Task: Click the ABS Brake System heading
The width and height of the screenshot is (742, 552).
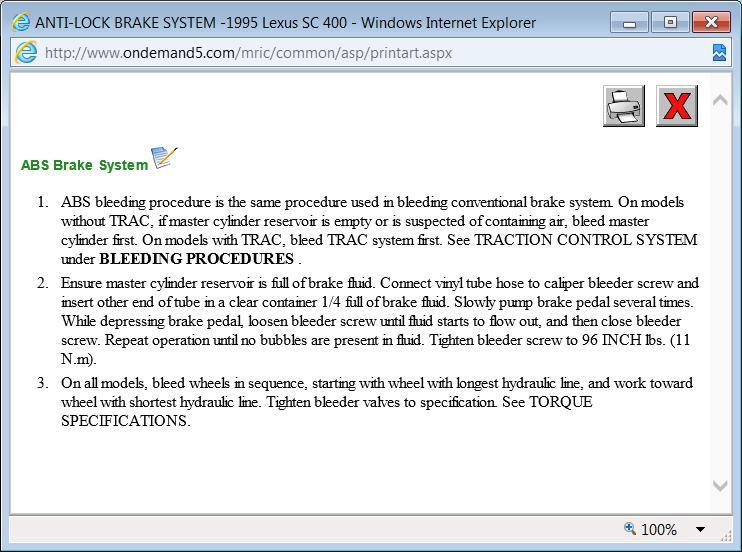Action: click(x=84, y=165)
